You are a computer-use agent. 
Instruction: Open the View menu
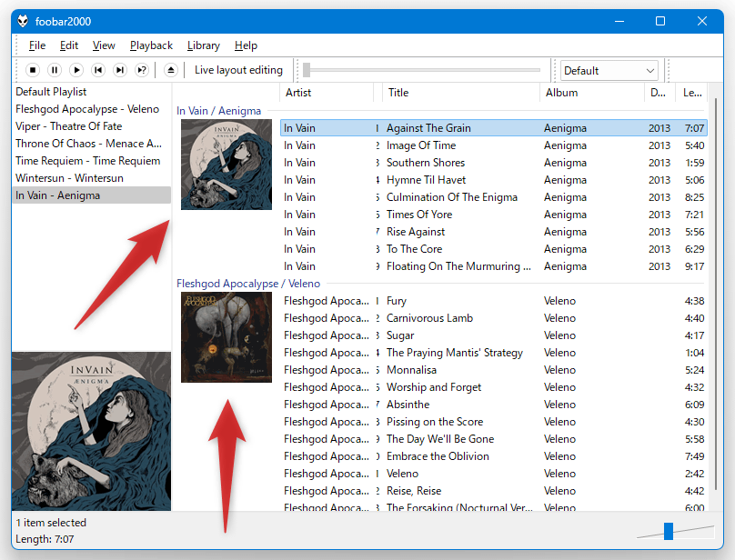point(104,45)
